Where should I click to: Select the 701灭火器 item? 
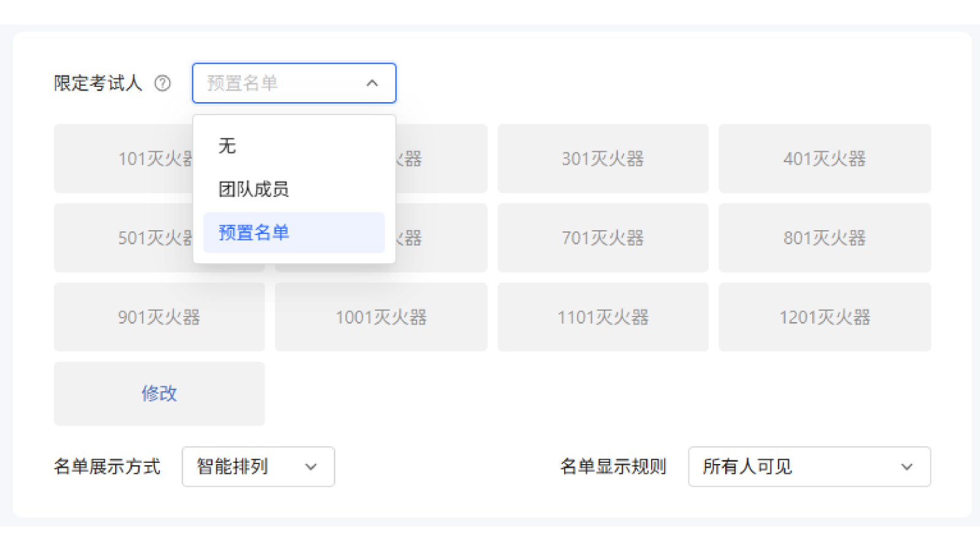pos(603,238)
